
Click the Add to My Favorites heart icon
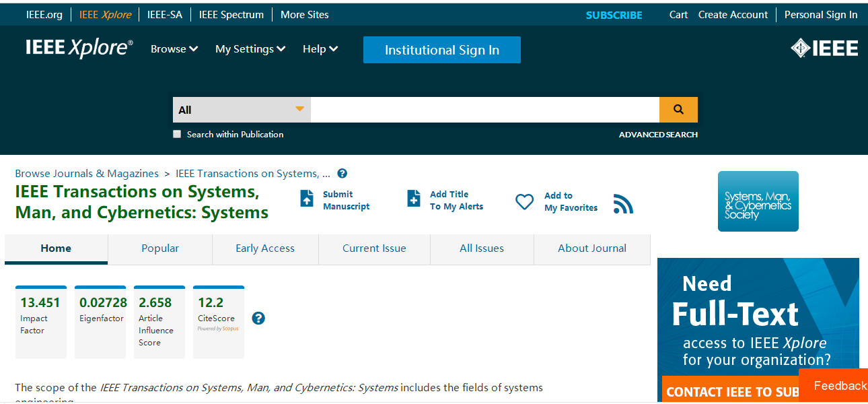click(524, 202)
